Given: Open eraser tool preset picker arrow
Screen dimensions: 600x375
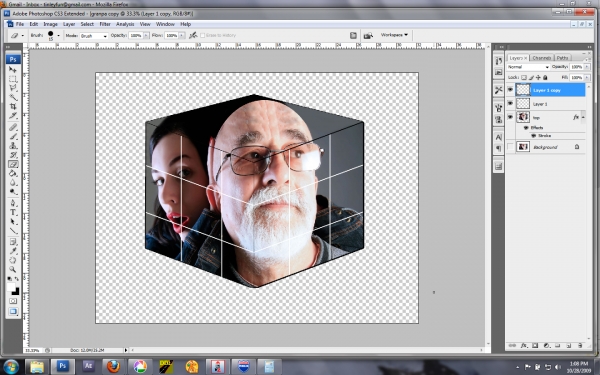Looking at the screenshot, I should pyautogui.click(x=23, y=36).
